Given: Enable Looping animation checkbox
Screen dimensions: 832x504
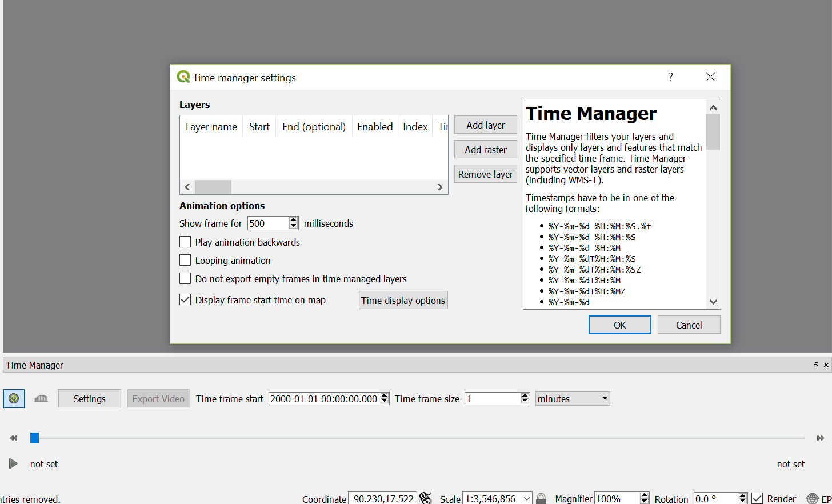Looking at the screenshot, I should (185, 260).
